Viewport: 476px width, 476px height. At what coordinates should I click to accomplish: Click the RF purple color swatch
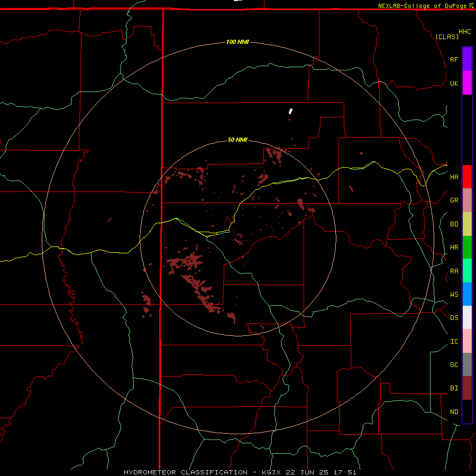click(467, 59)
